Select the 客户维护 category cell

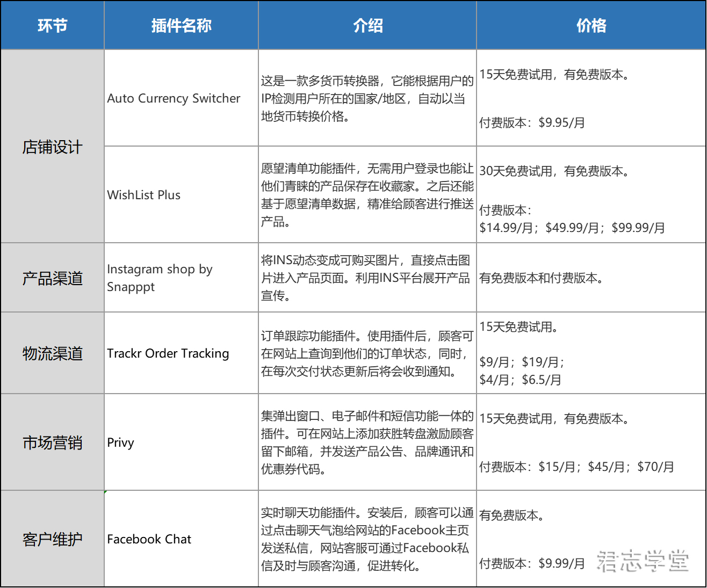[53, 539]
